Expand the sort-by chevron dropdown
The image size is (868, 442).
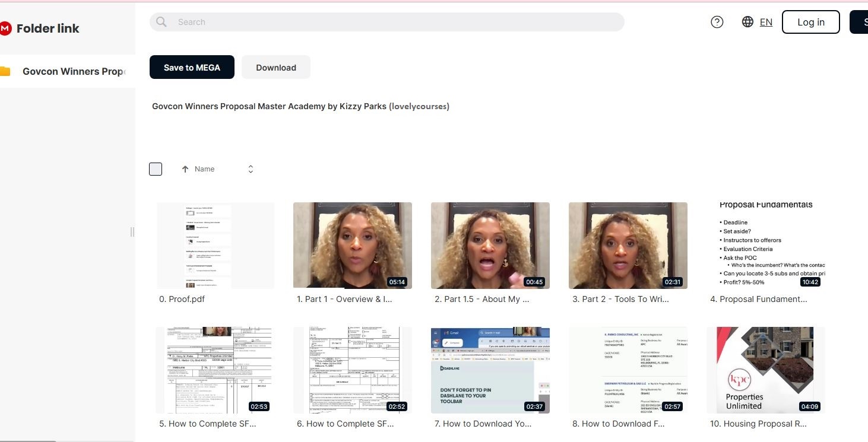251,169
